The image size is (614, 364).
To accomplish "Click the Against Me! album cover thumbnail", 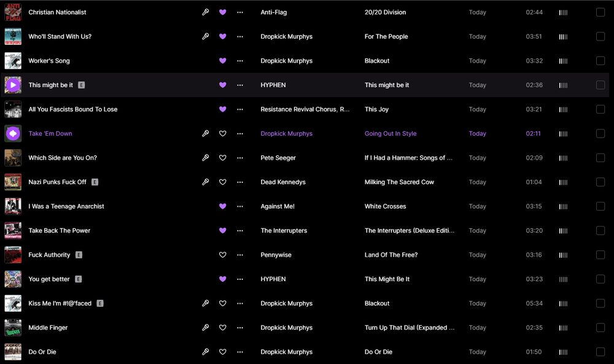I will point(13,206).
